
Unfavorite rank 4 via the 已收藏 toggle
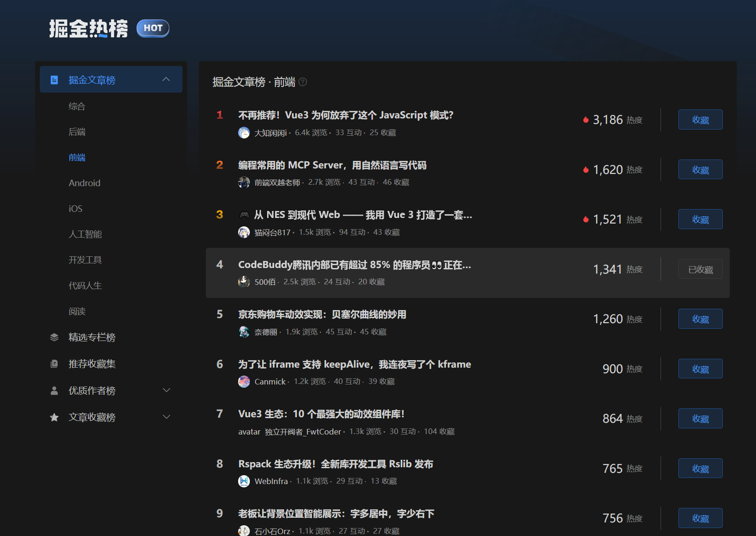[700, 269]
